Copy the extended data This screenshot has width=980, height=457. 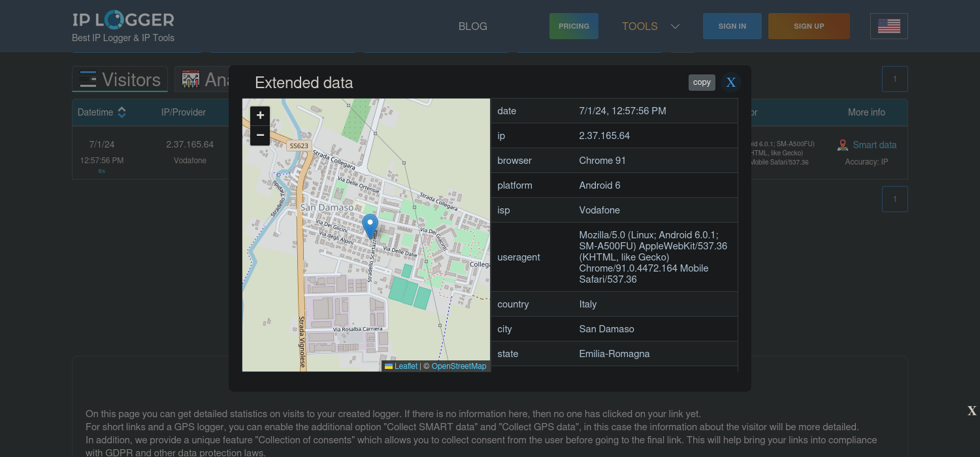tap(702, 82)
